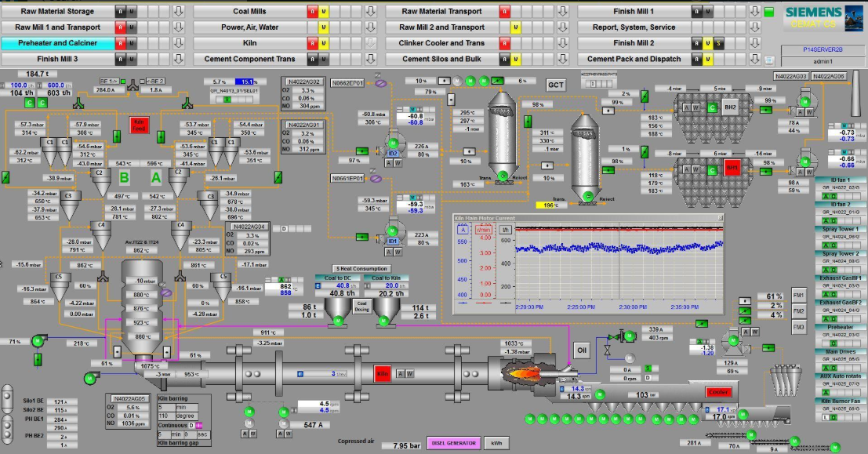The image size is (868, 454).
Task: Toggle the A button under ID2 fan
Action: tap(389, 163)
